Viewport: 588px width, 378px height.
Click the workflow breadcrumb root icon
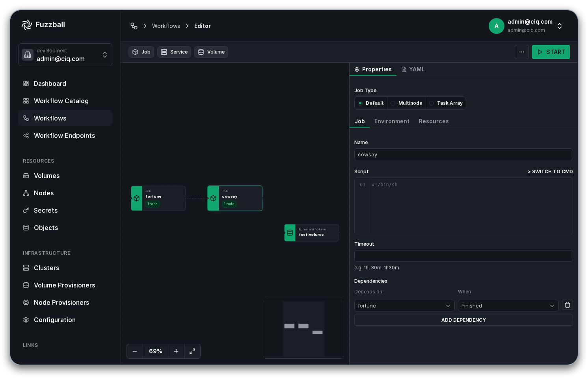pos(134,26)
